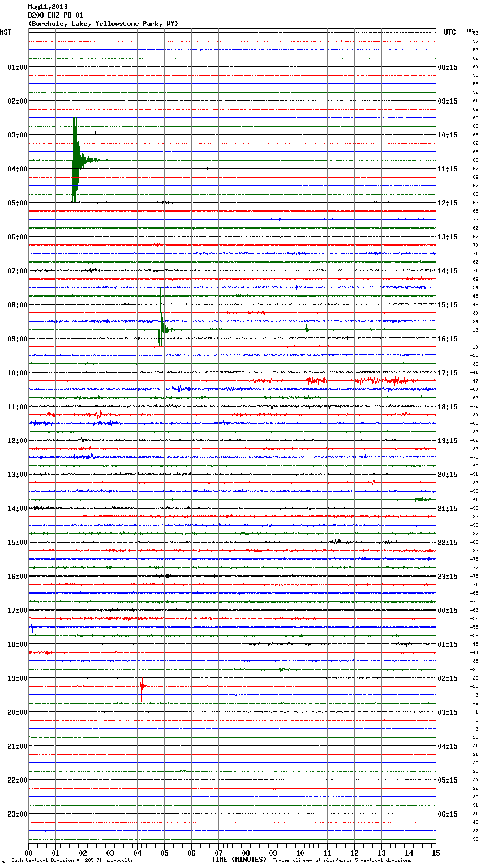This screenshot has height=868, width=481.
Task: Click the "12:00" MST row label
Action: coord(18,441)
